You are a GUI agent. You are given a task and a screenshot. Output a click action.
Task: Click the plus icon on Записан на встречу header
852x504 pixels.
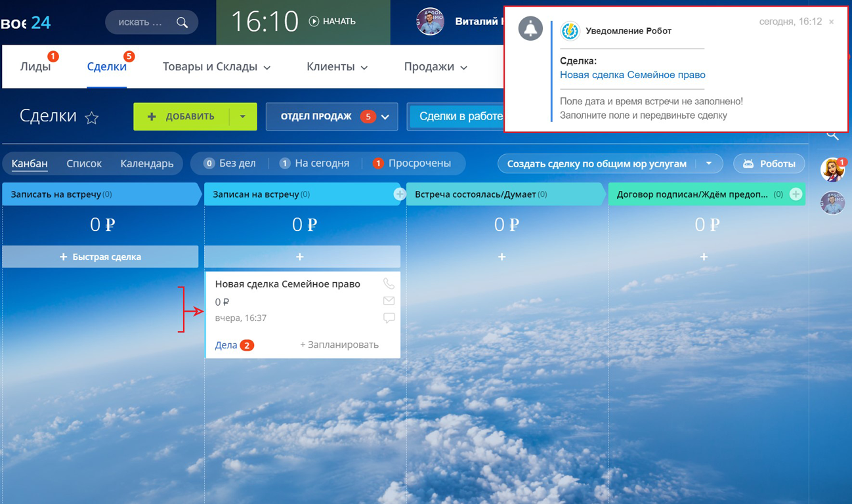click(399, 194)
